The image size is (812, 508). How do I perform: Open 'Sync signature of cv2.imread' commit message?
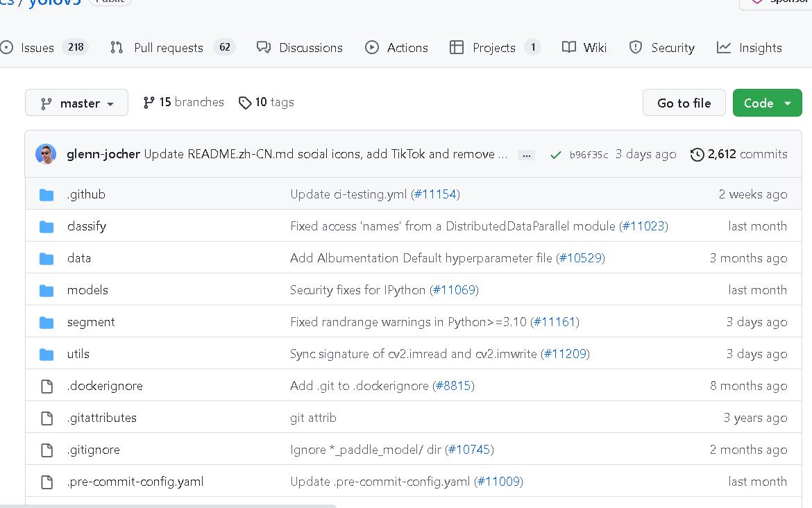(413, 354)
